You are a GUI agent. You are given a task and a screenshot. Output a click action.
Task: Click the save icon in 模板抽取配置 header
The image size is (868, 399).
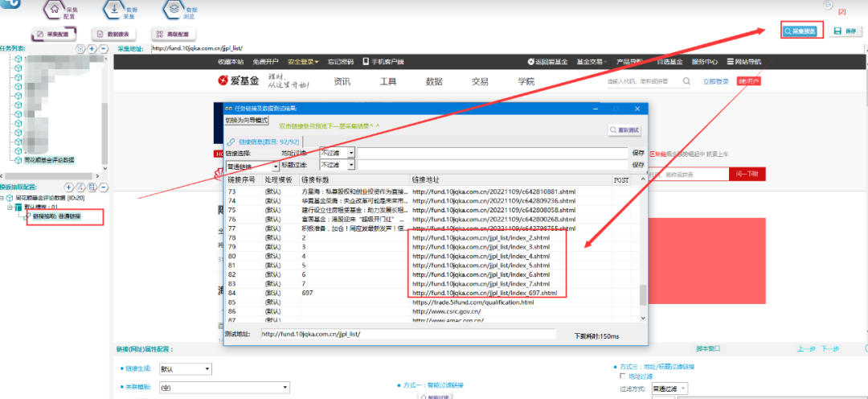[92, 187]
